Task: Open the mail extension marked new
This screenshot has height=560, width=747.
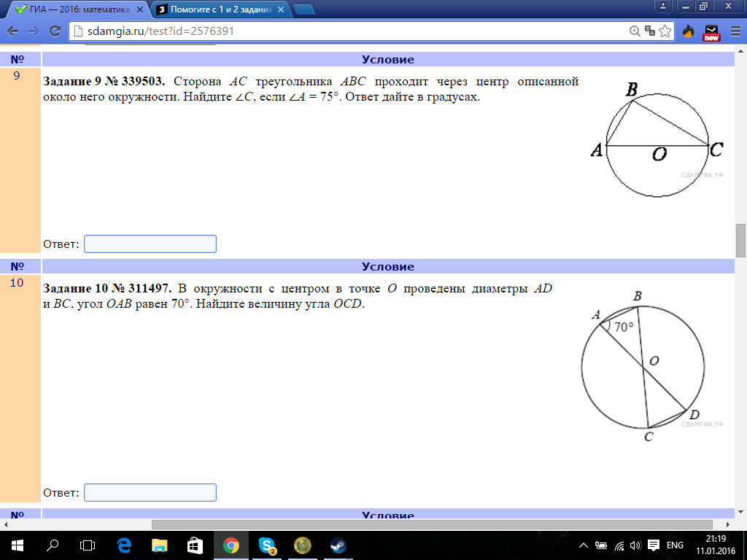Action: [711, 32]
